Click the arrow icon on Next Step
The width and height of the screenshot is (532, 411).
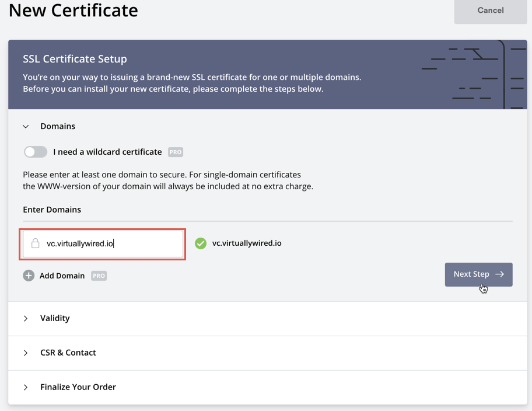click(499, 274)
